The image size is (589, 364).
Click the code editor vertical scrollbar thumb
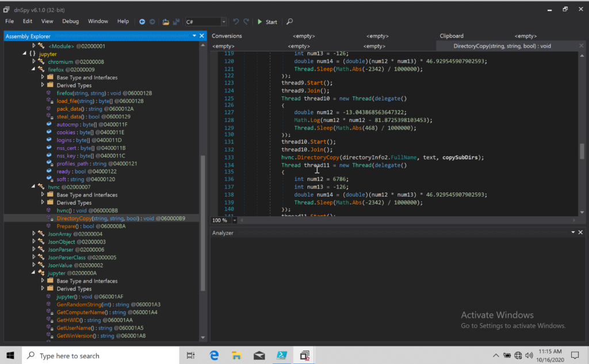(x=582, y=151)
